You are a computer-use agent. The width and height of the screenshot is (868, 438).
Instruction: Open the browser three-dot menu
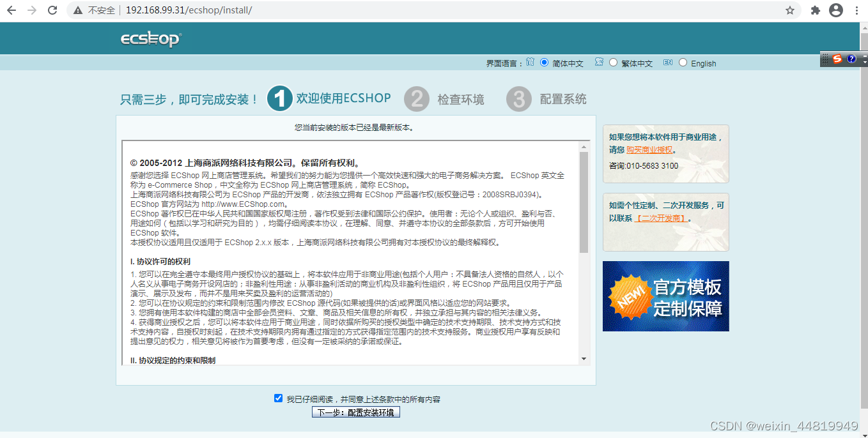pos(856,10)
